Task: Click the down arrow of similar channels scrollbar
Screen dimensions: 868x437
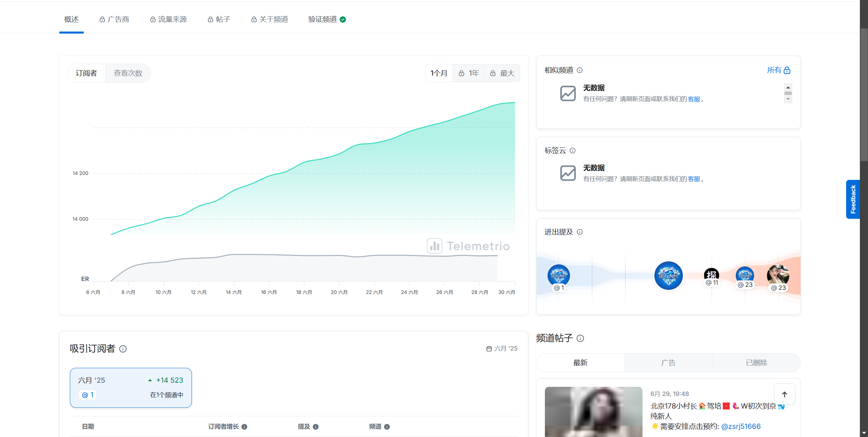Action: (x=788, y=99)
